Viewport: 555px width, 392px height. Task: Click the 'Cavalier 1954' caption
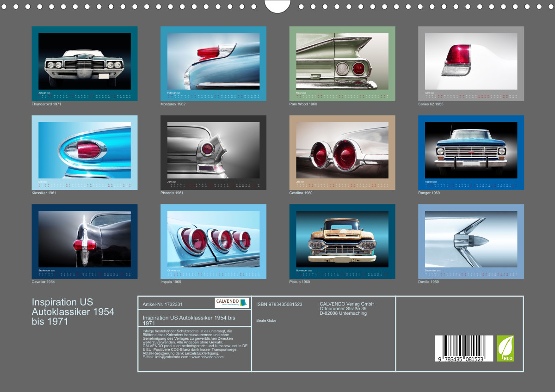click(x=43, y=282)
